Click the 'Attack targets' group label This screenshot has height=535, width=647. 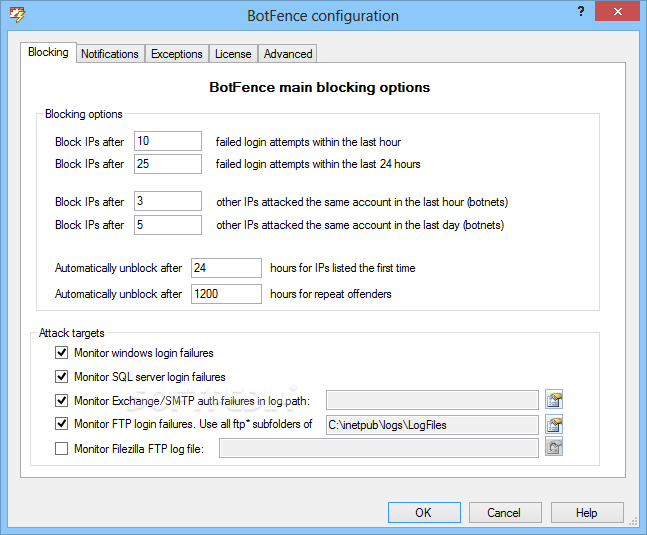72,333
